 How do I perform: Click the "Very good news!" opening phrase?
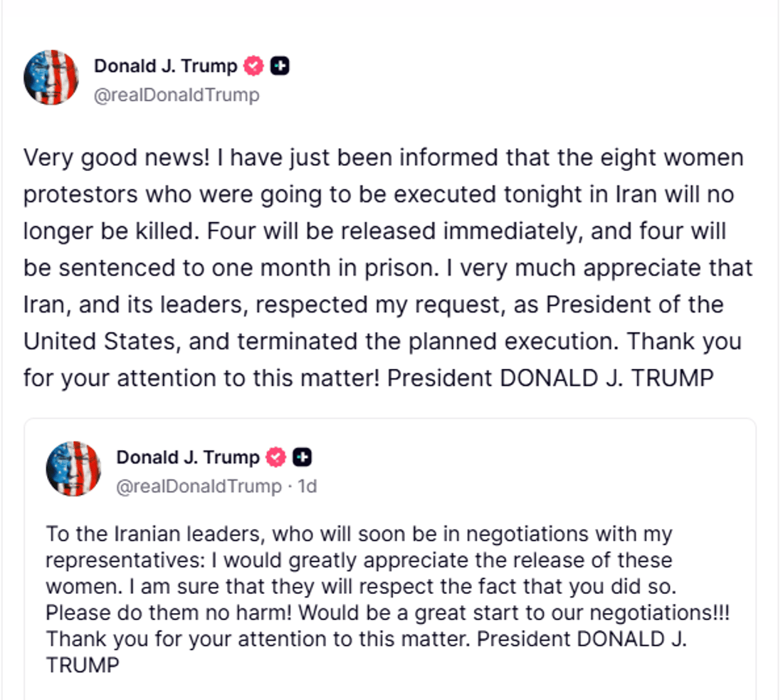coord(117,157)
